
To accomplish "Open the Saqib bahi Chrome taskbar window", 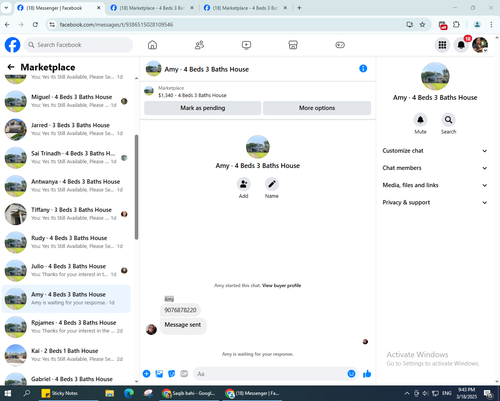I will pyautogui.click(x=189, y=393).
